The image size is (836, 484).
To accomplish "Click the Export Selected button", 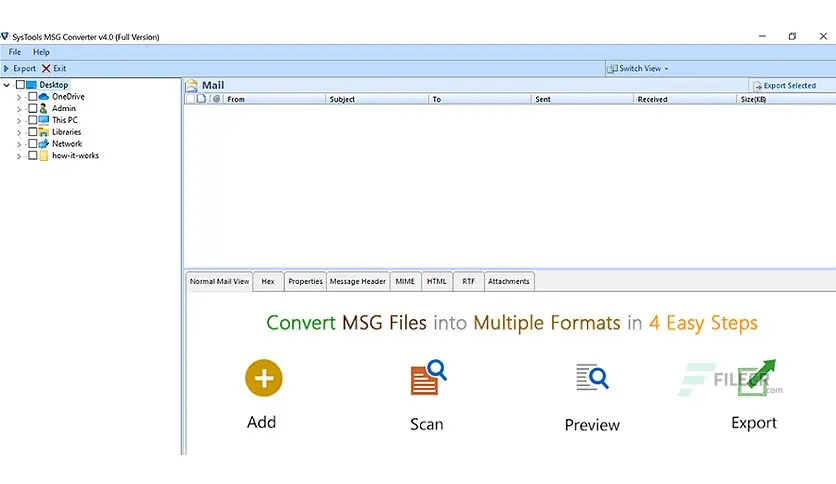I will [x=784, y=85].
